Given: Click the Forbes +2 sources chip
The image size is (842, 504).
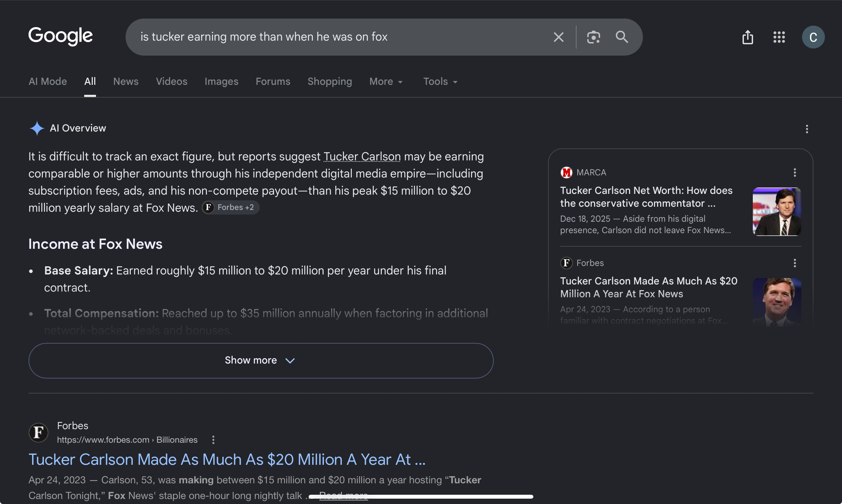Looking at the screenshot, I should 231,207.
